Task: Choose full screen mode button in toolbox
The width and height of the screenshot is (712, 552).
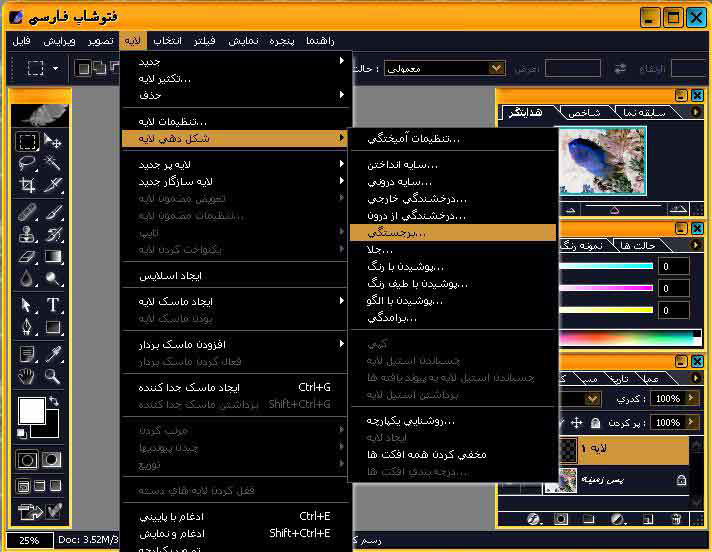Action: [55, 486]
